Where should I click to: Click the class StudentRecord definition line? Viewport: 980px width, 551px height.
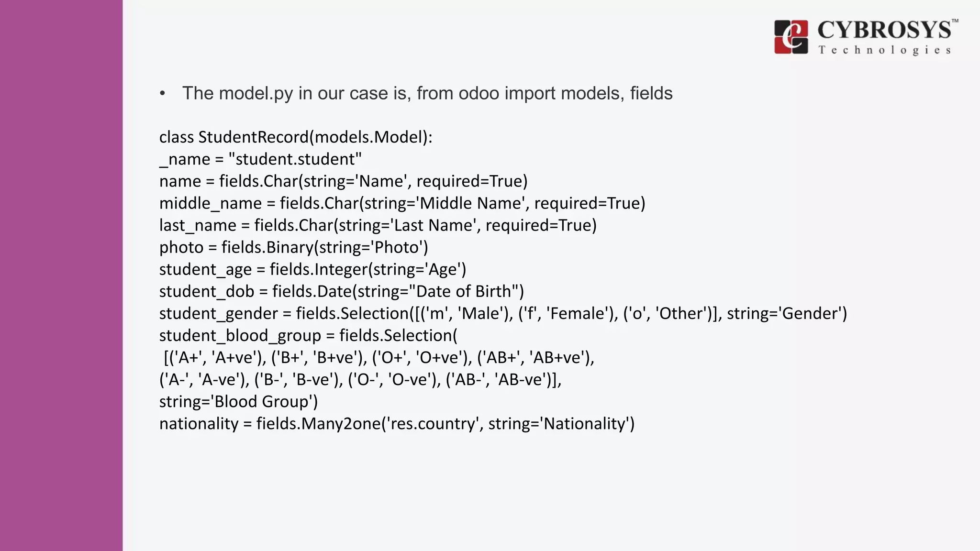coord(296,137)
